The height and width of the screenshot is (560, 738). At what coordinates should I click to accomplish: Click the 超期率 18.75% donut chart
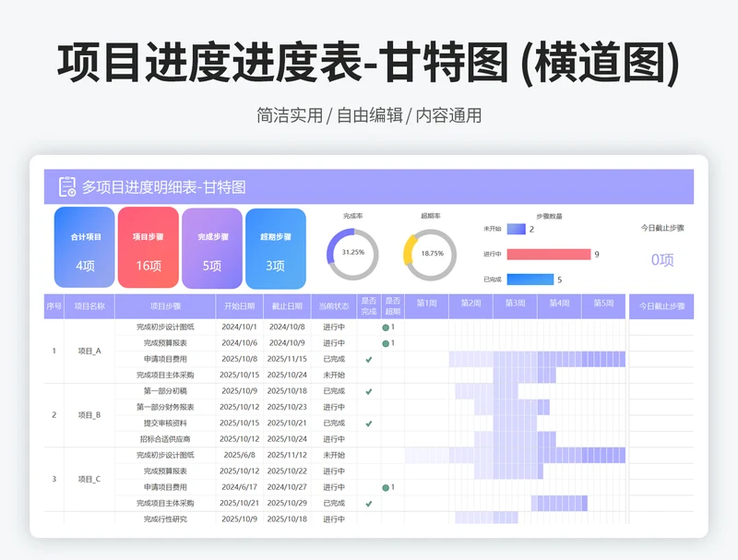click(x=431, y=255)
